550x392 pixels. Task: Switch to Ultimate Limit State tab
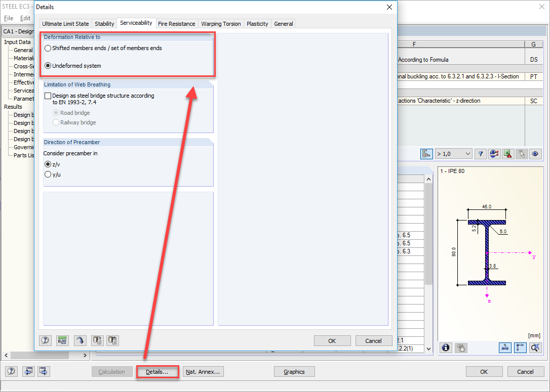66,24
